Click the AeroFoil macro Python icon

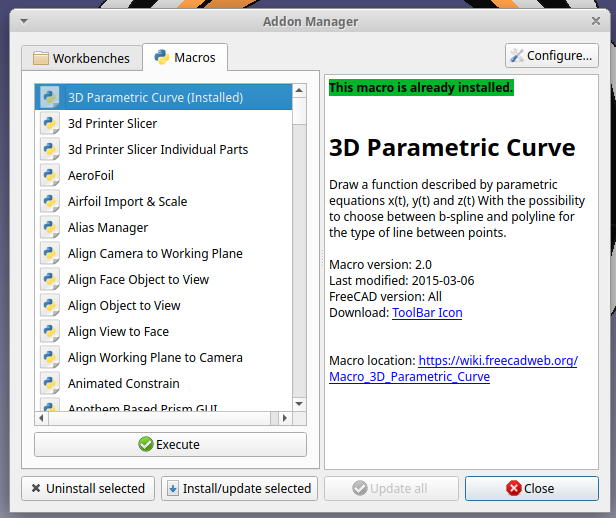tap(50, 176)
